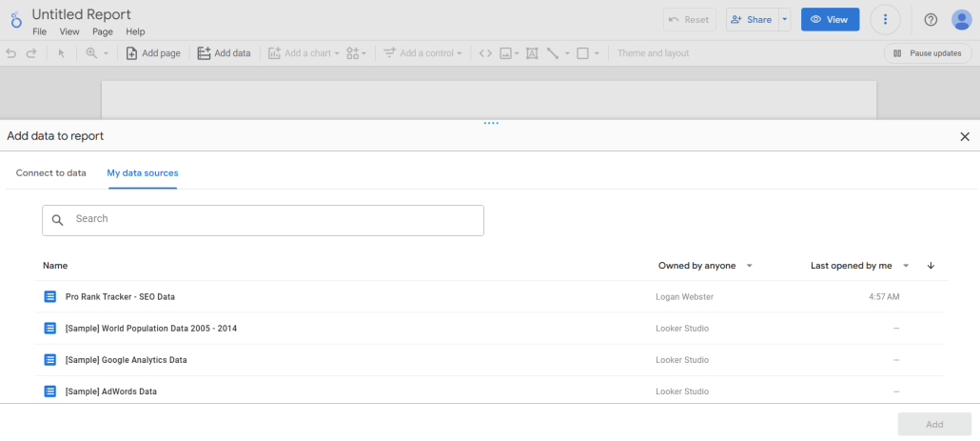Select the line drawing tool icon

click(553, 53)
